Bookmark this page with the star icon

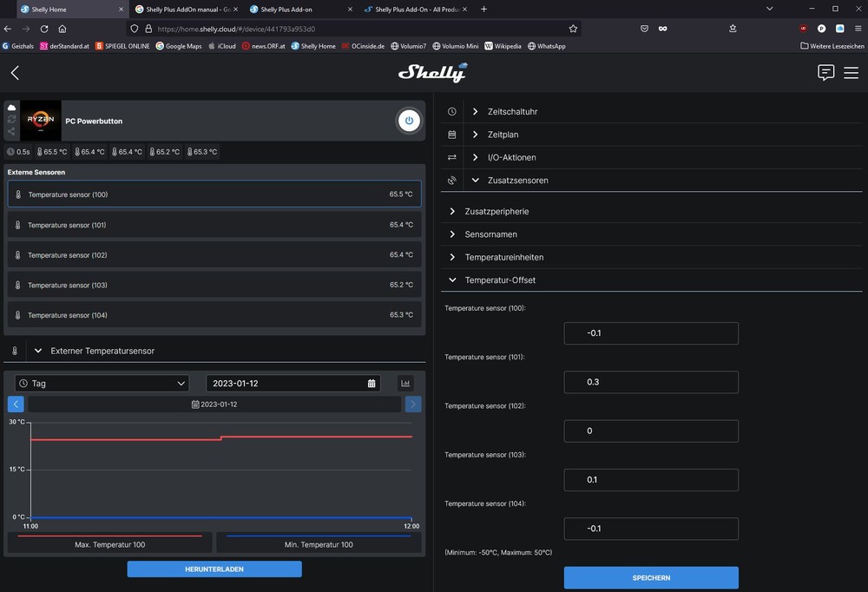(x=573, y=29)
